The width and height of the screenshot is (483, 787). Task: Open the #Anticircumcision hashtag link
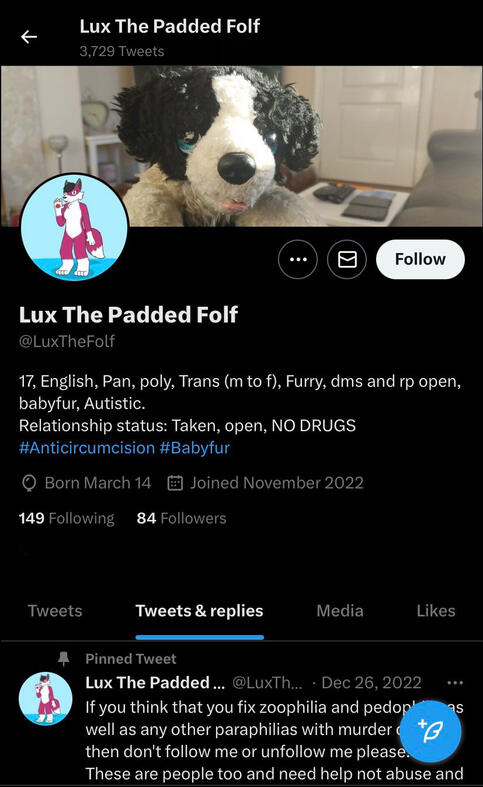click(x=87, y=448)
